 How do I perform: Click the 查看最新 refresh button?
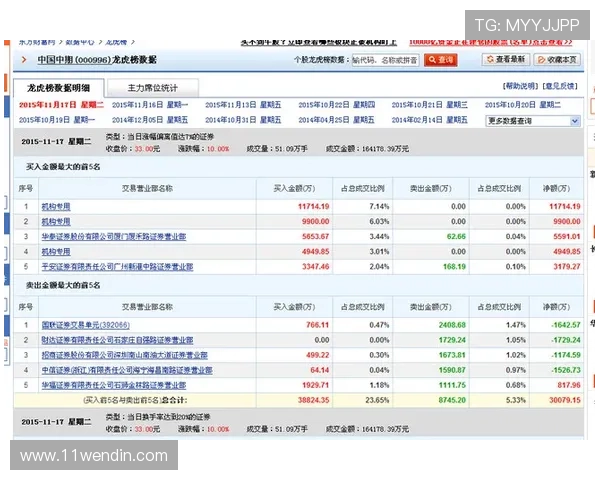pos(505,59)
